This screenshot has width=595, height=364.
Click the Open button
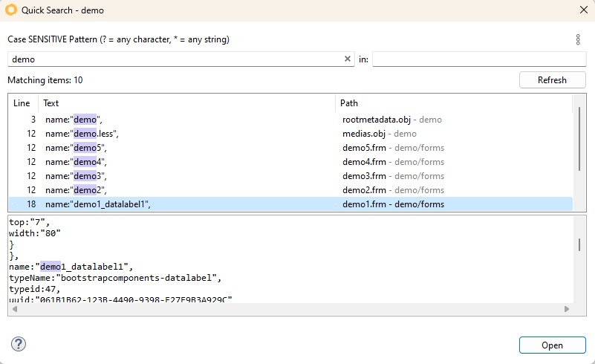point(552,345)
